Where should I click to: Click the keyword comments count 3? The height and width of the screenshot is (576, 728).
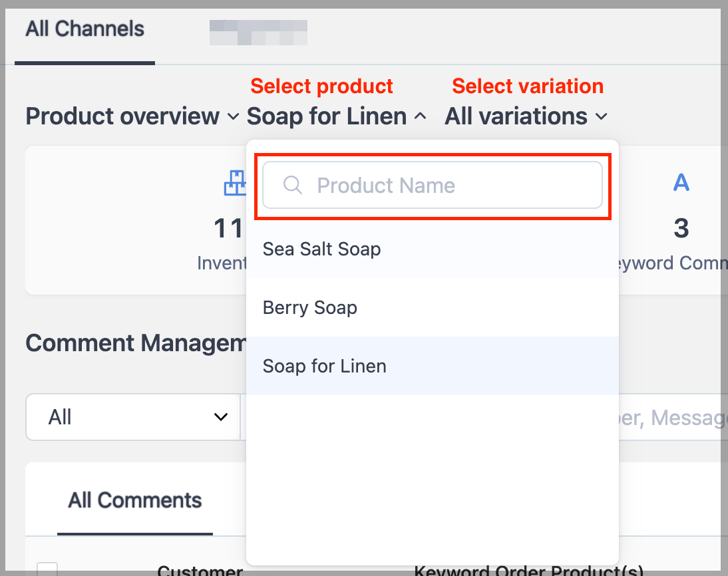[681, 228]
